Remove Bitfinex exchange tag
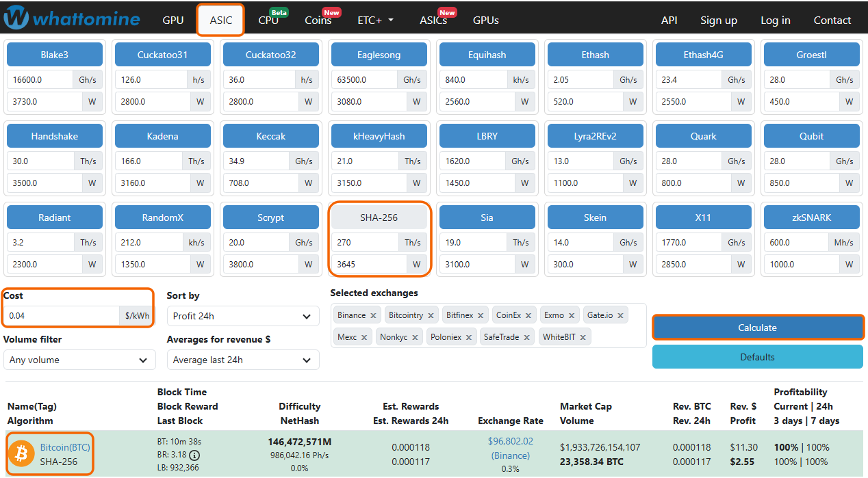The height and width of the screenshot is (478, 868). [481, 315]
